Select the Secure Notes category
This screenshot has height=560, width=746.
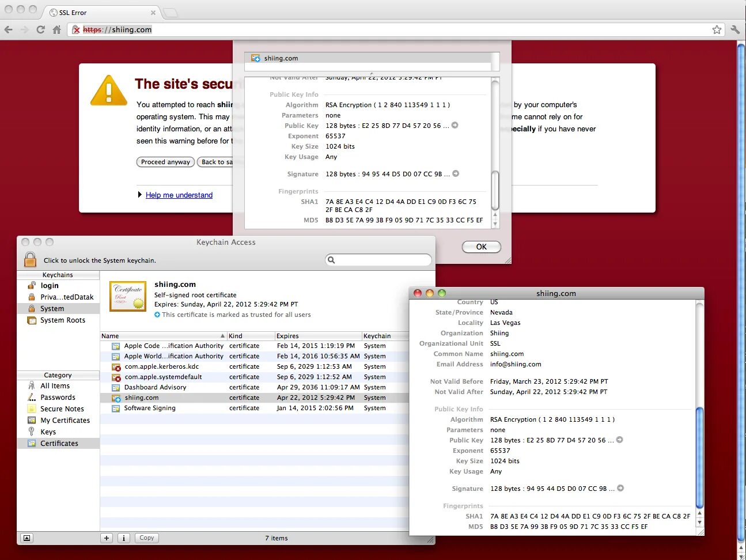pos(58,409)
